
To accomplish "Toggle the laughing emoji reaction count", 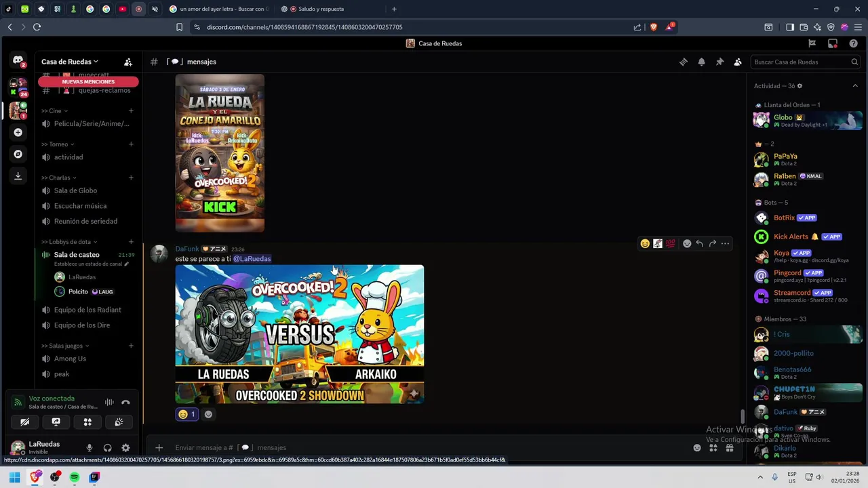I will point(186,414).
